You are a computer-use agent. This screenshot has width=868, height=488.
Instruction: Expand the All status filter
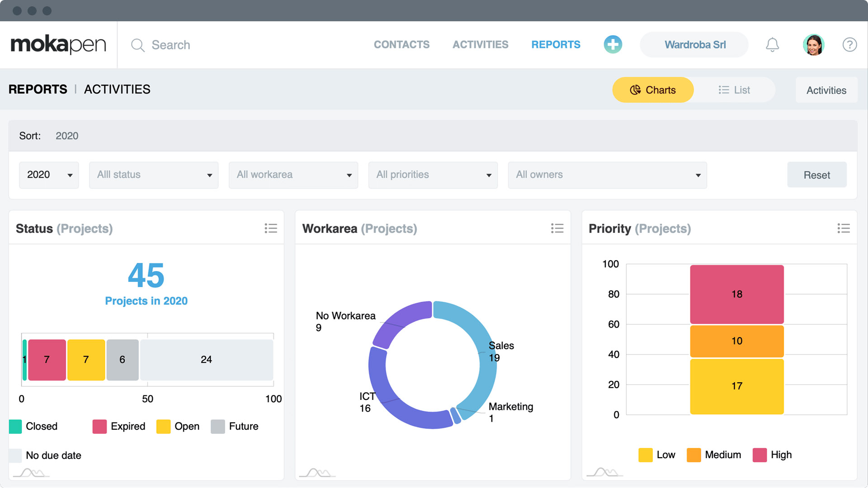coord(154,175)
